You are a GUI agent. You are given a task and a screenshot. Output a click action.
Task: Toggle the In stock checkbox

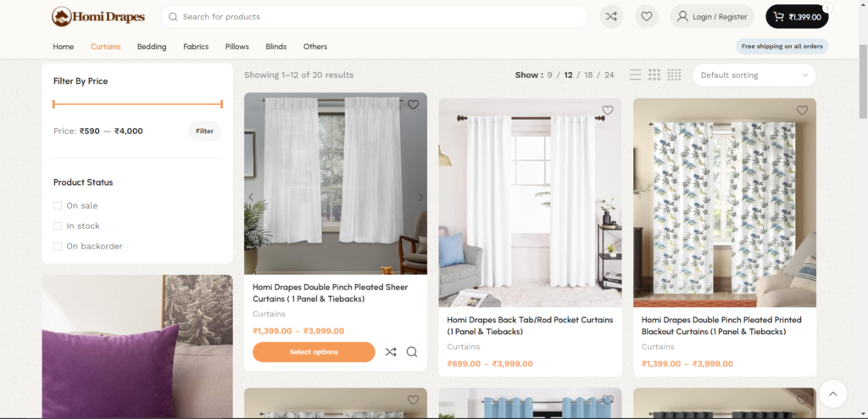click(x=58, y=226)
